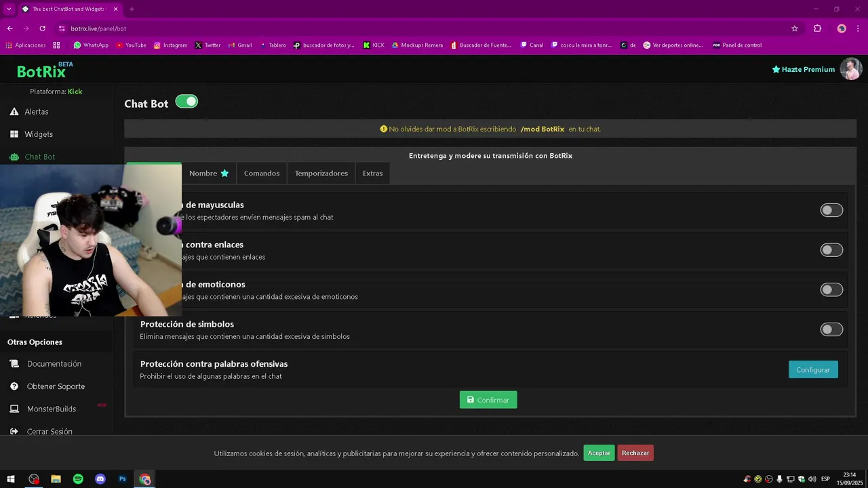Enable the mayusculas protection toggle
The width and height of the screenshot is (868, 488).
click(831, 210)
